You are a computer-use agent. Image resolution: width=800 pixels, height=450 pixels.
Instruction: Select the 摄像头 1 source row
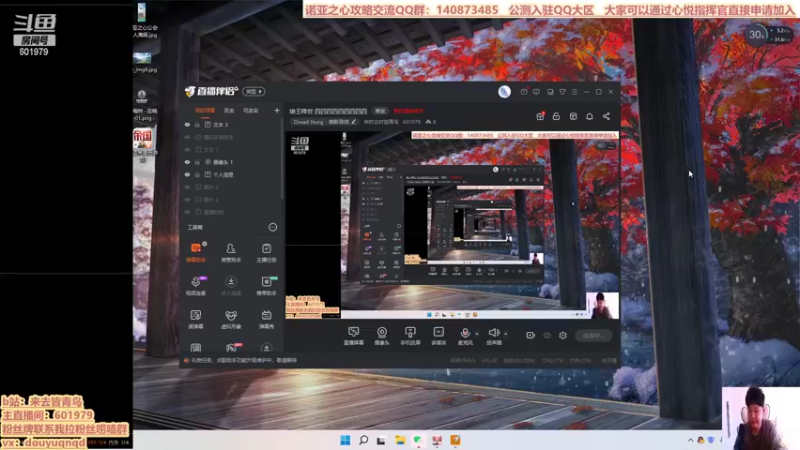[232, 162]
